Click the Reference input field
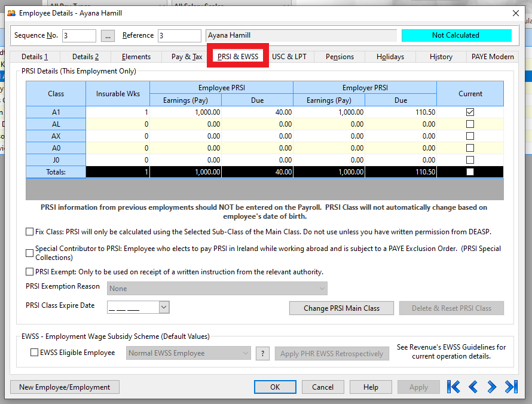 click(179, 36)
